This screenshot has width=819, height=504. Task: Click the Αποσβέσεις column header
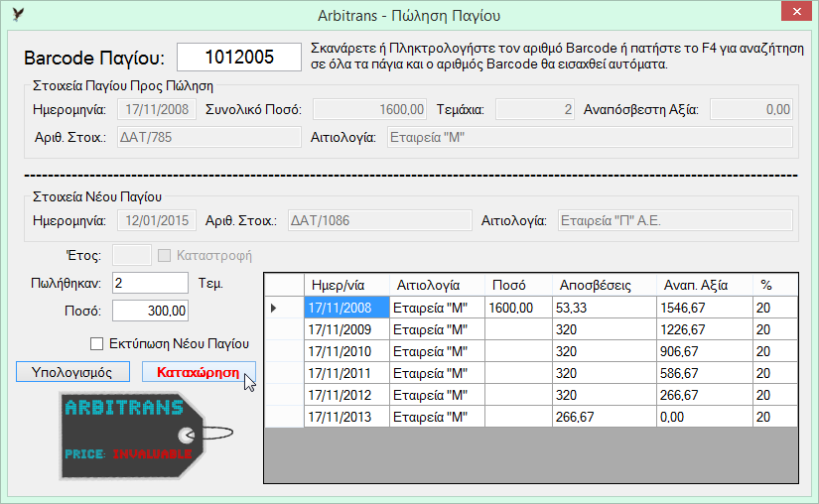[605, 286]
